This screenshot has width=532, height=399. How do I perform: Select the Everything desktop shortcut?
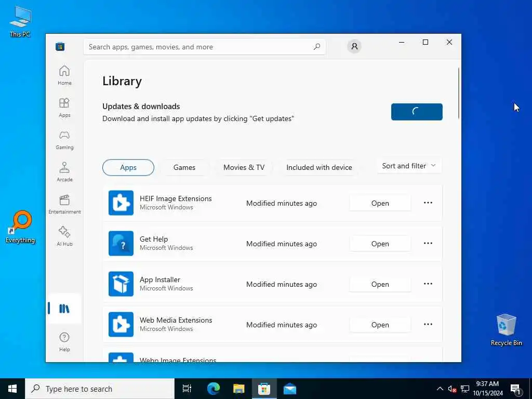point(20,227)
